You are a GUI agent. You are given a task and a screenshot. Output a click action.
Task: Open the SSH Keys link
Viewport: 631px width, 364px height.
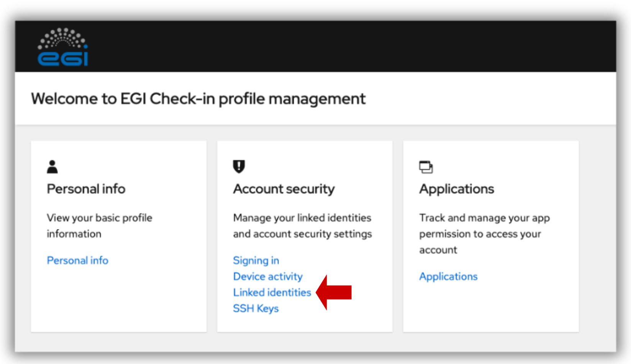coord(256,308)
